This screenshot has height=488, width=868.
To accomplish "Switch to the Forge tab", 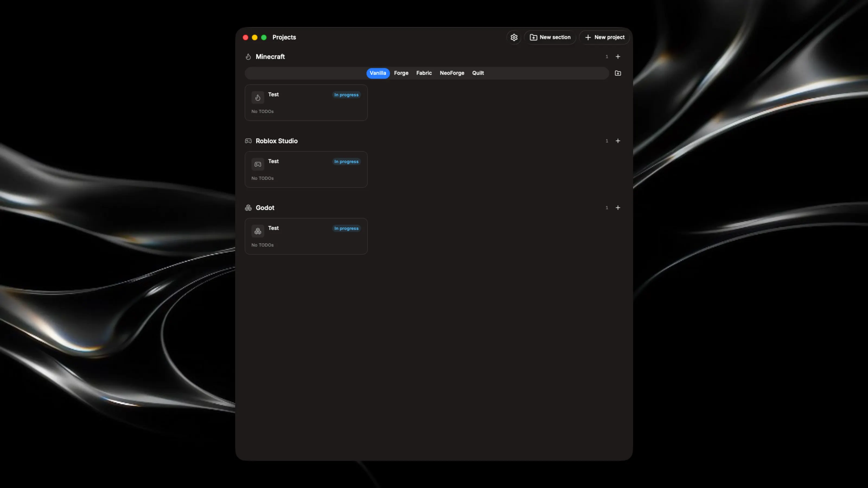I will [401, 73].
